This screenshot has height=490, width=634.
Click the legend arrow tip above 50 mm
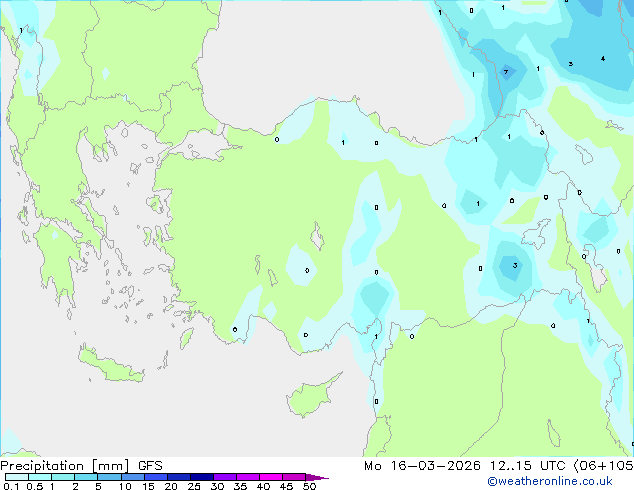click(317, 477)
